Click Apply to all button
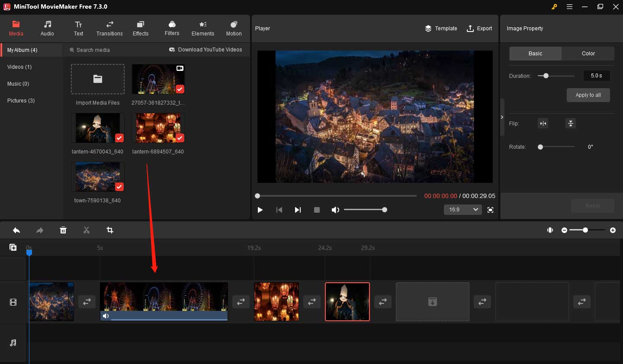623x364 pixels. coord(588,95)
